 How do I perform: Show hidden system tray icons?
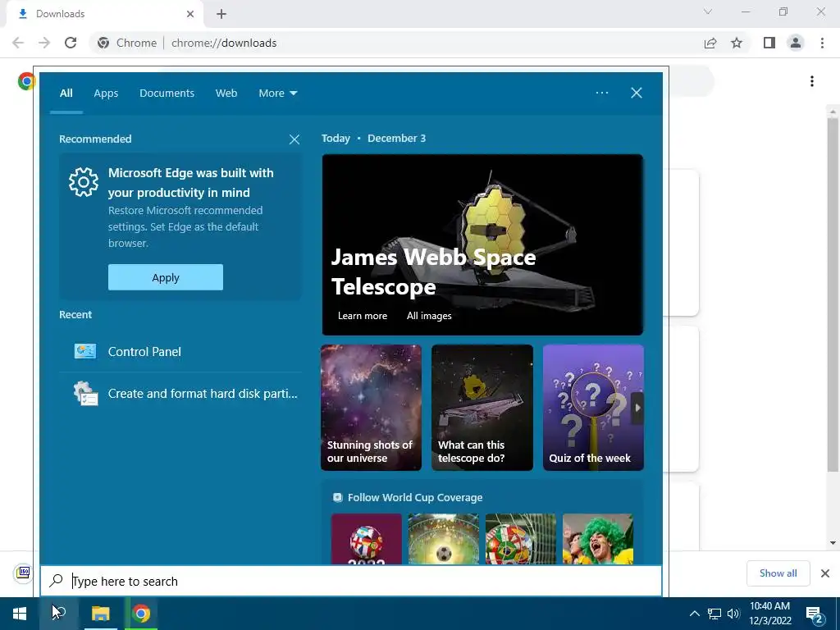pyautogui.click(x=694, y=614)
